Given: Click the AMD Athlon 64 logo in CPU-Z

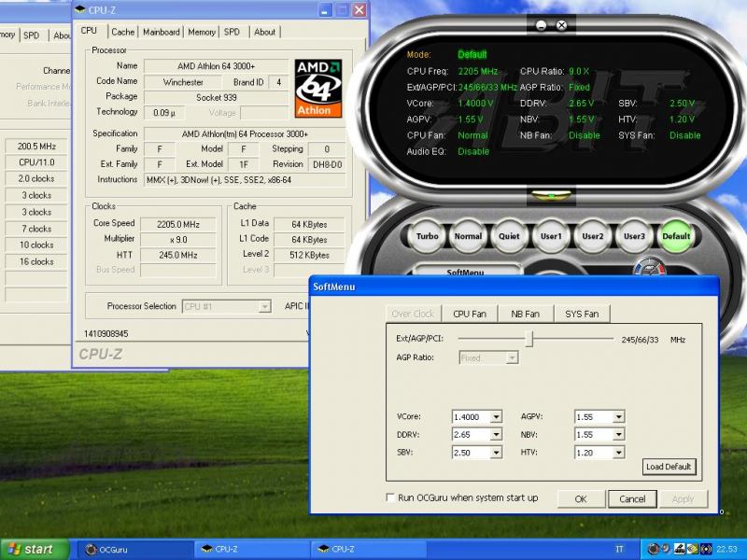Looking at the screenshot, I should [318, 88].
